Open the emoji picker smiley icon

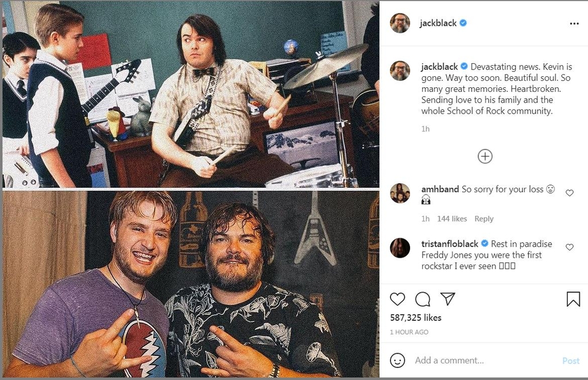click(x=397, y=360)
